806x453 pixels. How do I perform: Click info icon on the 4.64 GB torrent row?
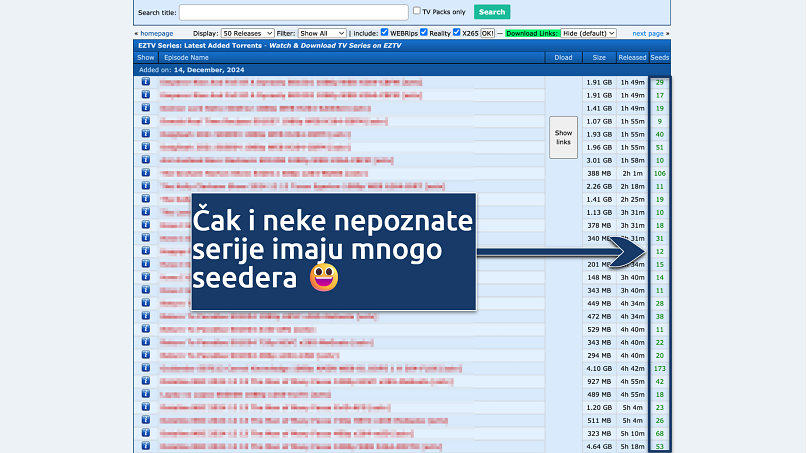(145, 446)
